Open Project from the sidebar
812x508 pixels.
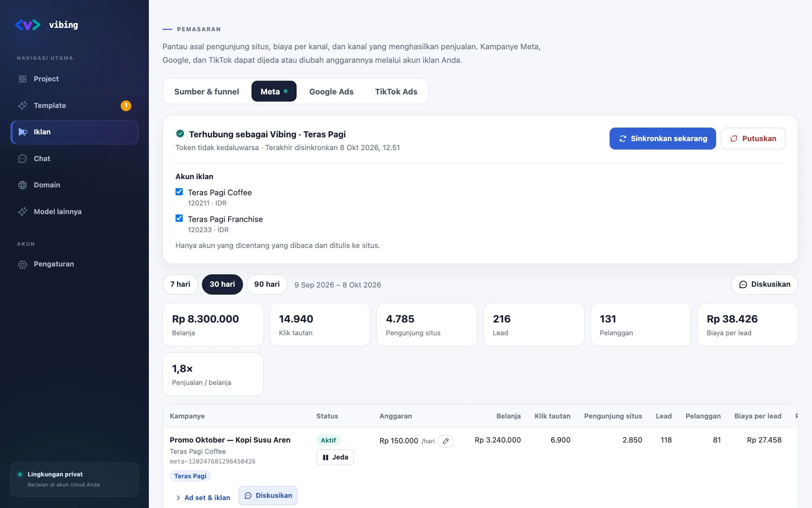tap(74, 79)
